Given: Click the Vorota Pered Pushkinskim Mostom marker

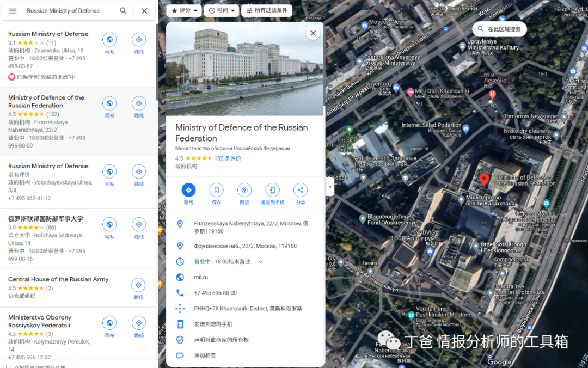Looking at the screenshot, I should pyautogui.click(x=411, y=315).
